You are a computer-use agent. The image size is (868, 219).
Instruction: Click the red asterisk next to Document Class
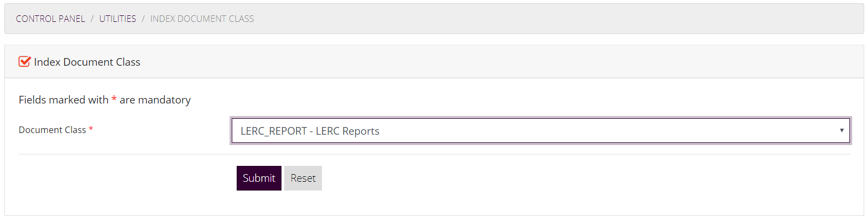pos(91,129)
